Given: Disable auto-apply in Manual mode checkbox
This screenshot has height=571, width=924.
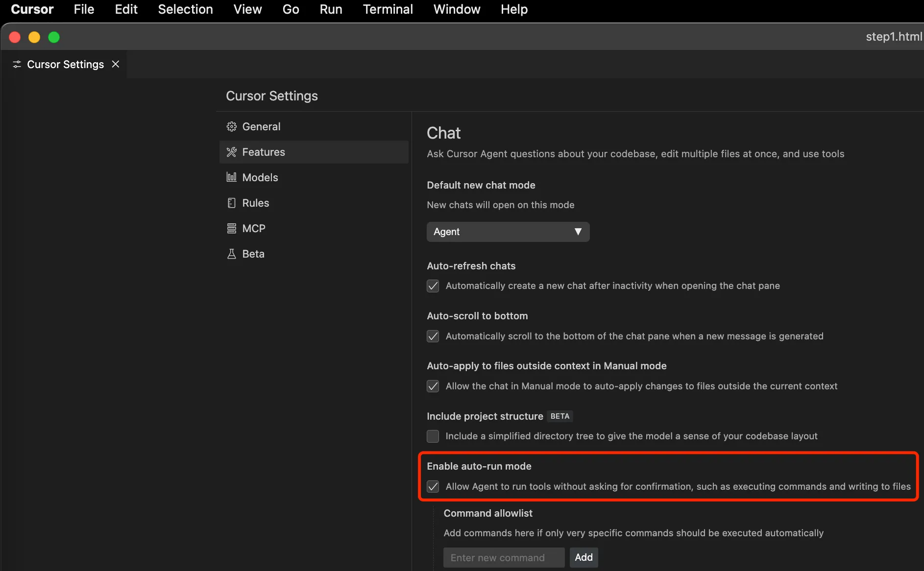Looking at the screenshot, I should [x=433, y=386].
